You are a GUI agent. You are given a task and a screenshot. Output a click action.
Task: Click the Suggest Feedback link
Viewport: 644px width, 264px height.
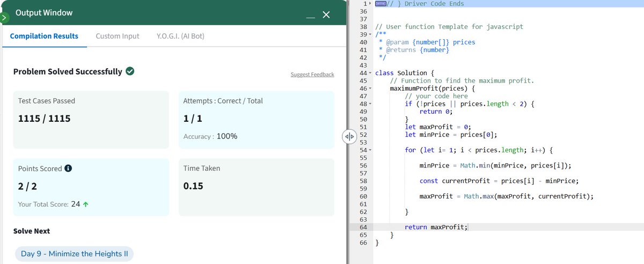(x=312, y=74)
